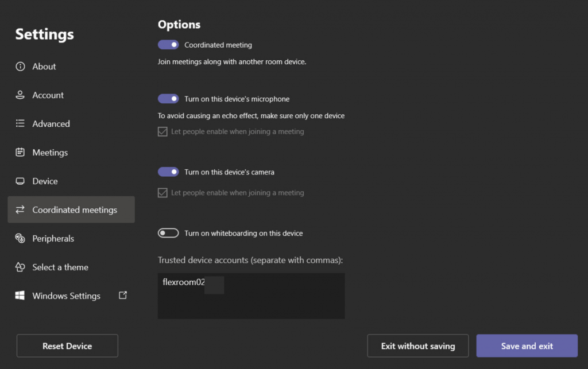Click the Meetings calendar icon
588x369 pixels.
(20, 153)
